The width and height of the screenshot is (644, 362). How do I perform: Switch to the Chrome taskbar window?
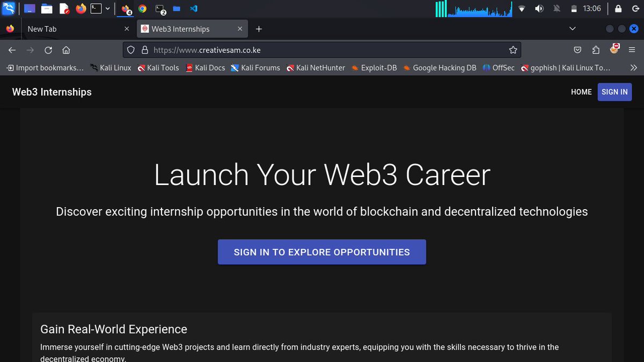pos(142,9)
